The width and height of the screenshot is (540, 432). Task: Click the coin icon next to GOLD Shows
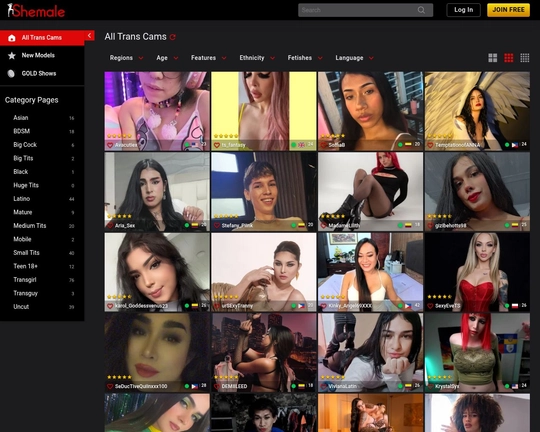11,73
